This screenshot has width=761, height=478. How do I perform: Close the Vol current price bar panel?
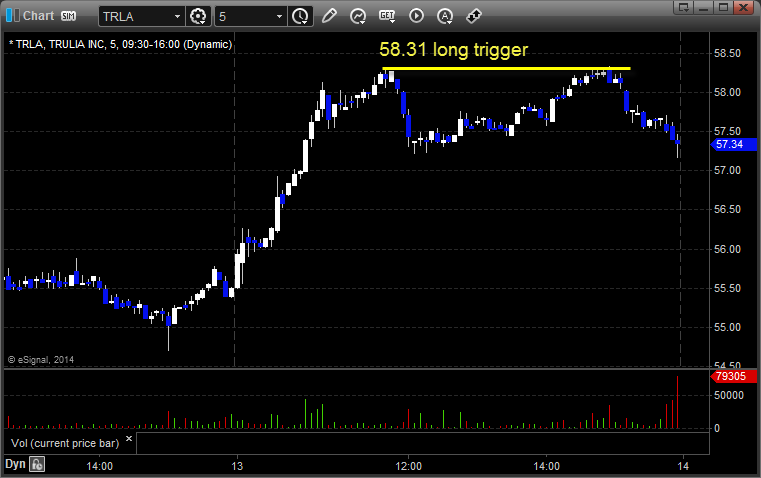[x=129, y=439]
